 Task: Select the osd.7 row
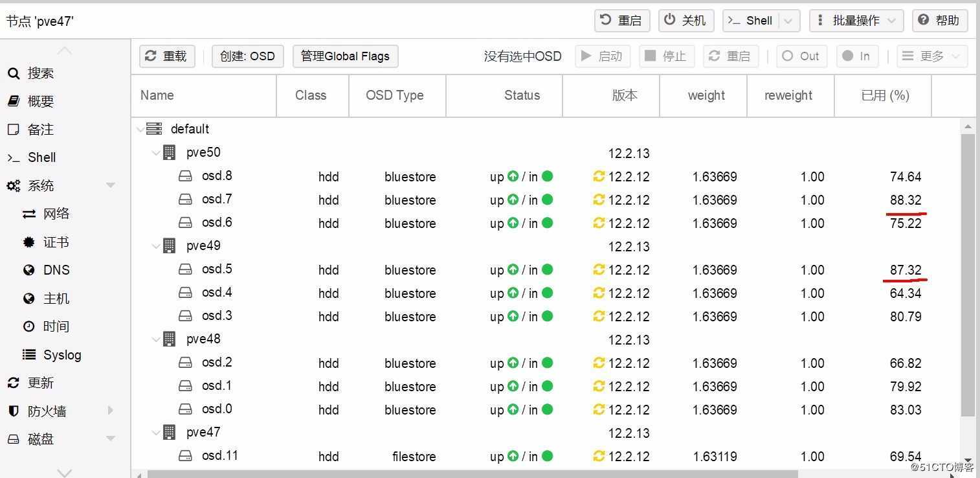coord(546,199)
